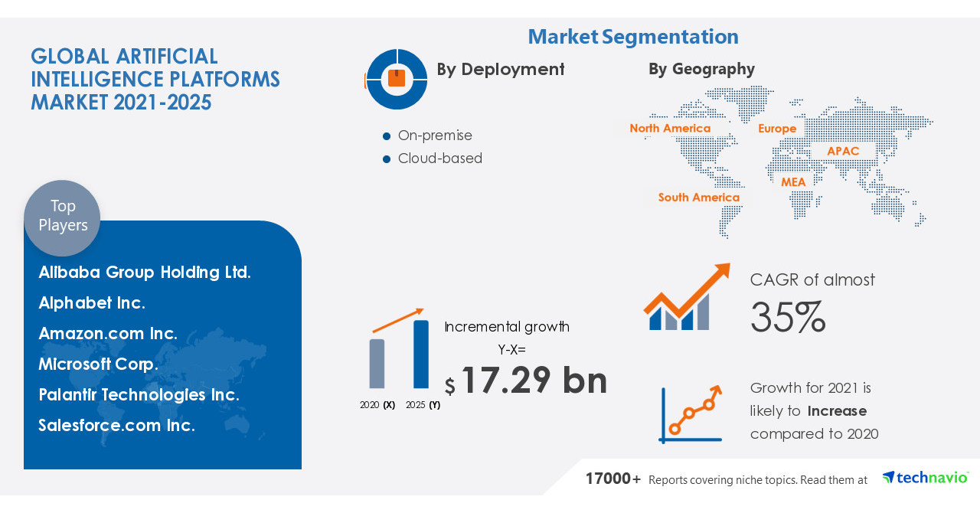Click the Europe region label

point(777,129)
